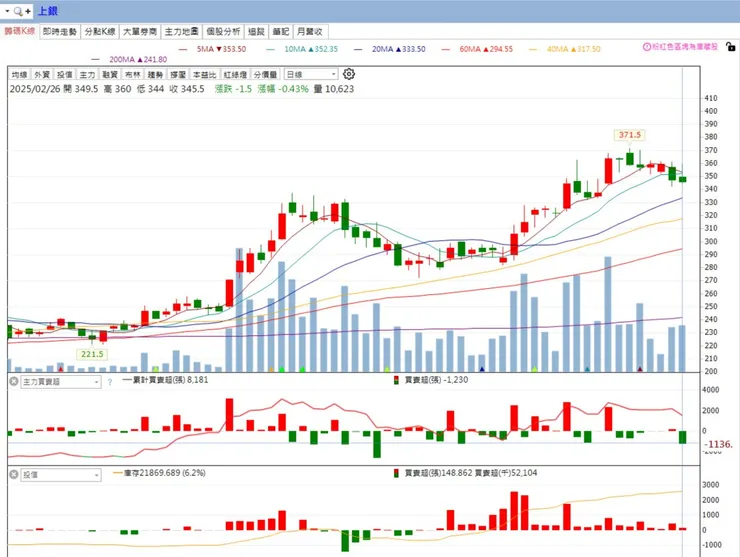Click the -1136. value label on right axis
Screen dimensions: 740x557
point(718,444)
